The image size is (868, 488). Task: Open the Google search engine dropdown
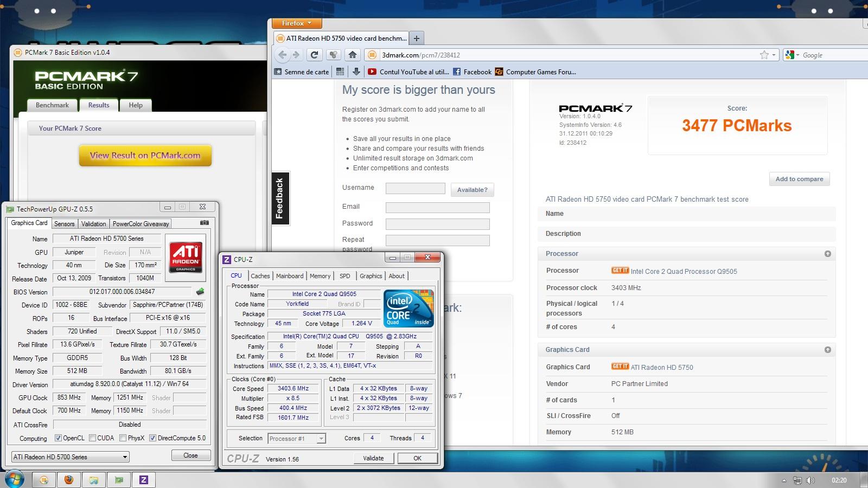[792, 55]
